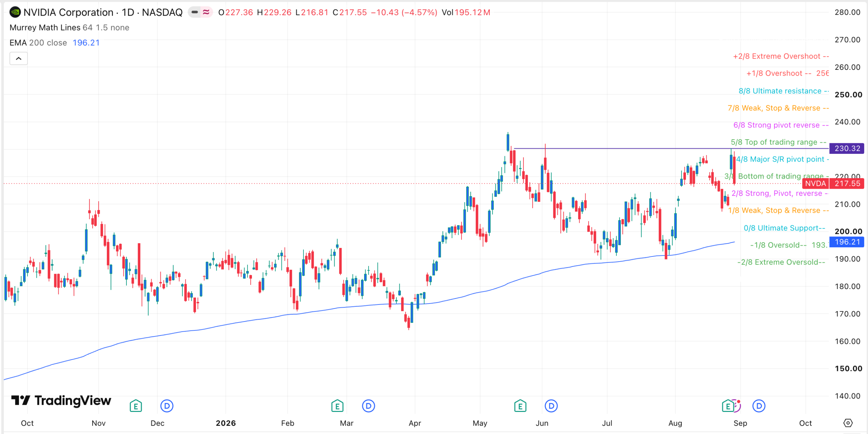Viewport: 868px width, 434px height.
Task: Click the +1/8 Overshoot line label
Action: [788, 73]
